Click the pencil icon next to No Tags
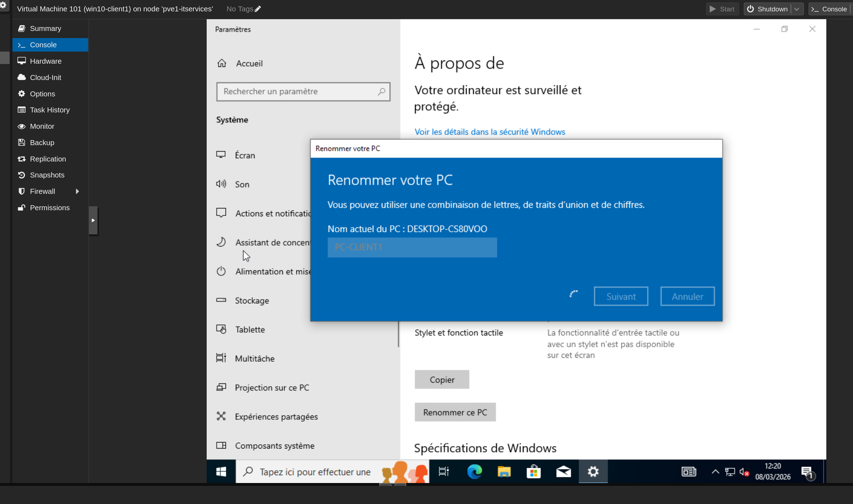This screenshot has width=853, height=504. 258,9
